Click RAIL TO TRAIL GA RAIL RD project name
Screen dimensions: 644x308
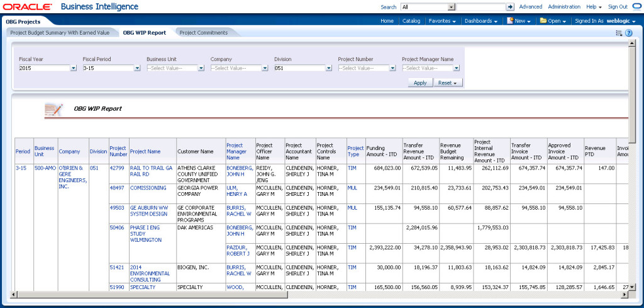[151, 171]
